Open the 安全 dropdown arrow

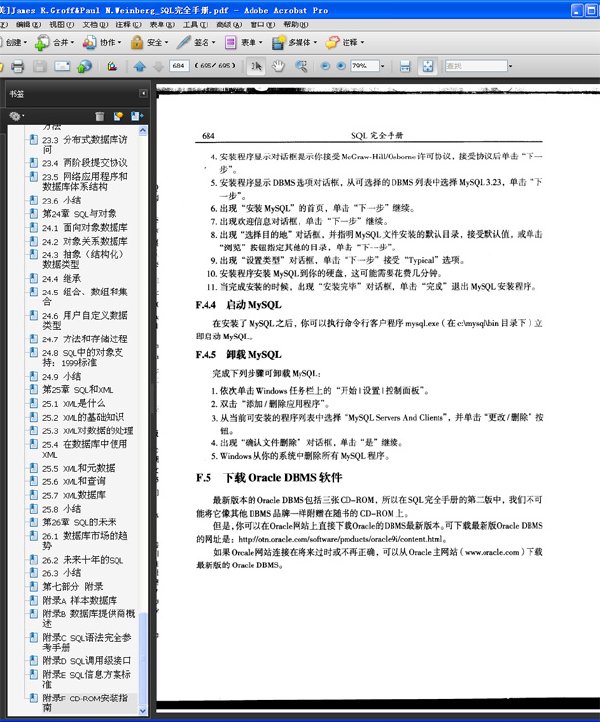click(x=166, y=42)
